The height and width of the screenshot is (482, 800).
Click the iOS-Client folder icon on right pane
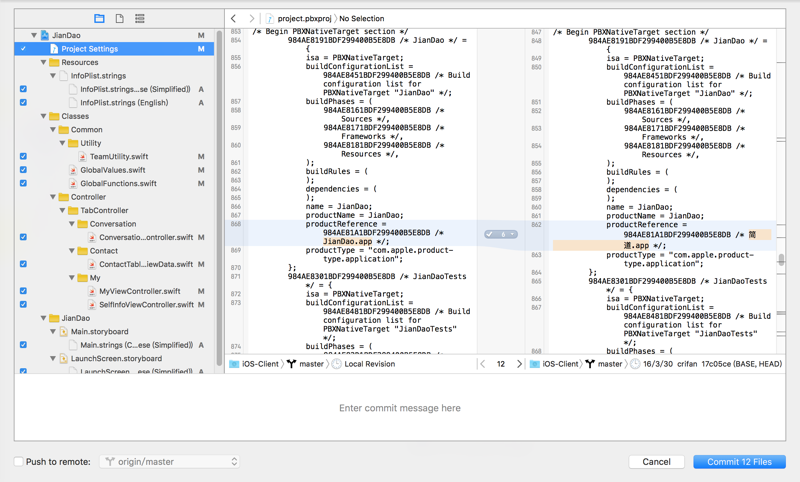pos(535,364)
